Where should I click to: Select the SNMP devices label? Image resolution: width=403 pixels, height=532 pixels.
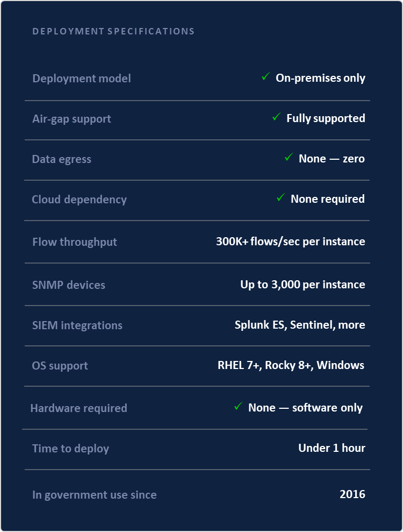coord(69,285)
